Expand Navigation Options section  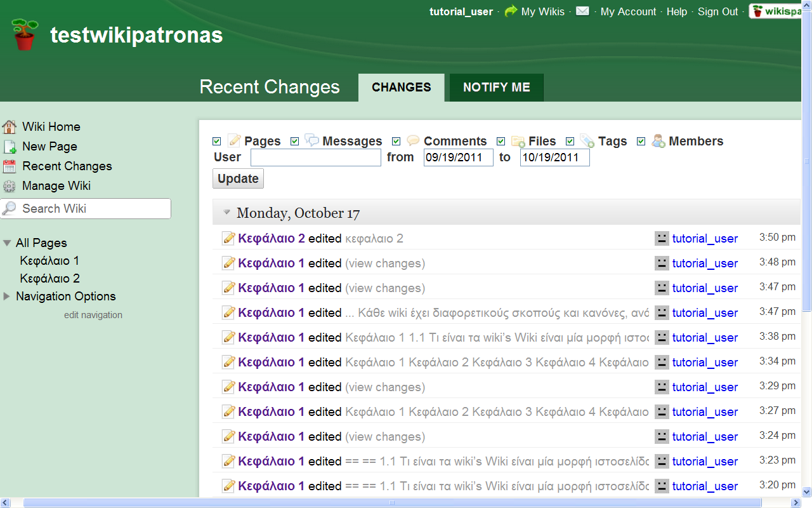pyautogui.click(x=7, y=296)
